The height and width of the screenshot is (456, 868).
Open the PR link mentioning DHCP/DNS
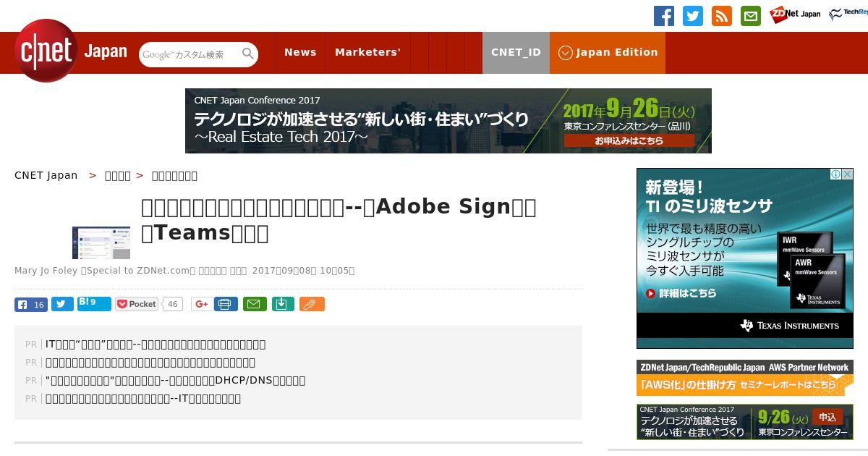point(175,380)
